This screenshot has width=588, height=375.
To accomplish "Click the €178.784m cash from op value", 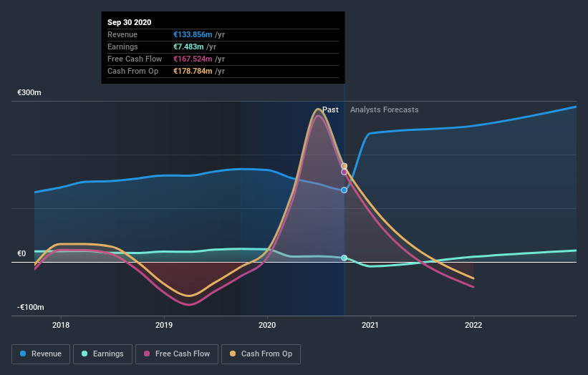I will [193, 71].
